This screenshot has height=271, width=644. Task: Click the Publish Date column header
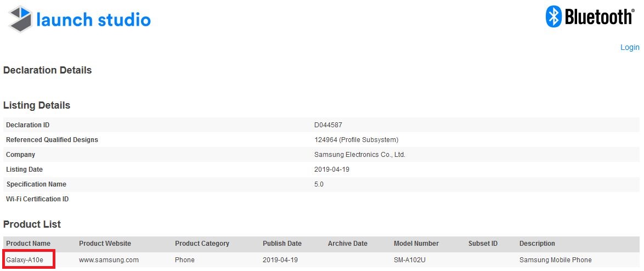click(282, 244)
